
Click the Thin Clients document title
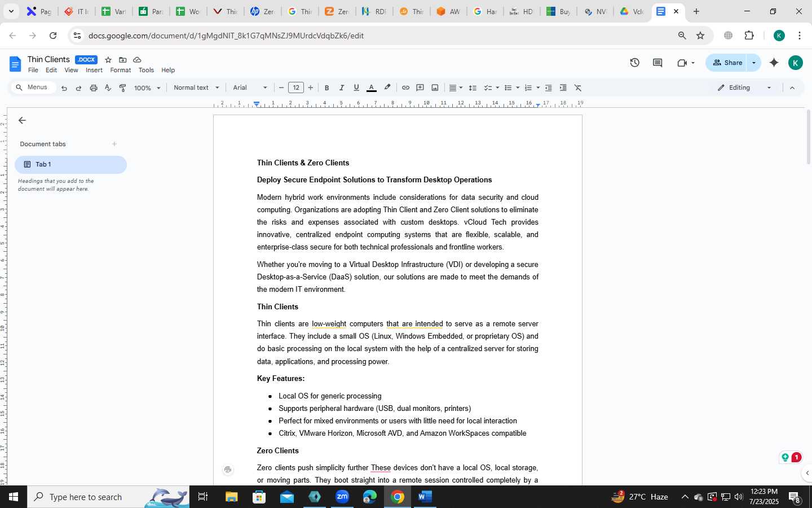point(48,59)
